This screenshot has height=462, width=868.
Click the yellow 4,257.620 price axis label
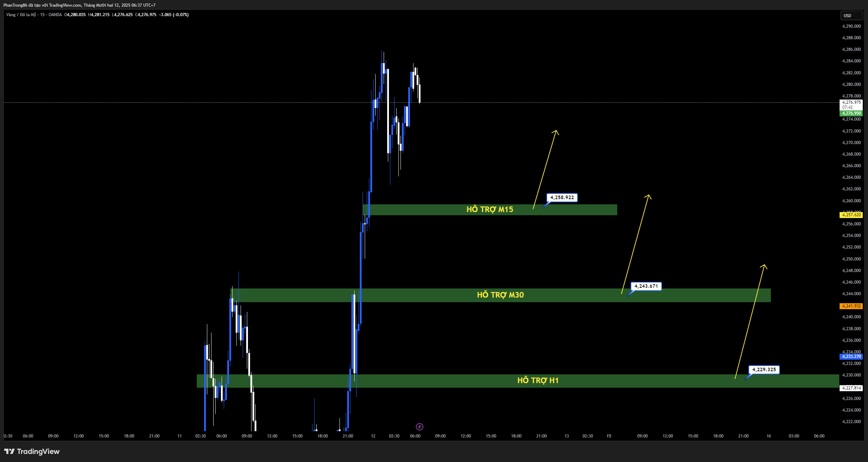[852, 215]
